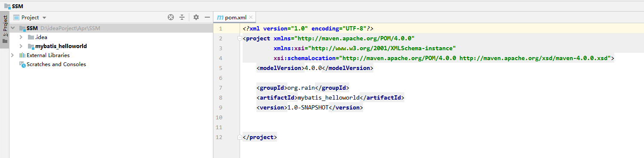Click the Locate/Select Opened File target icon

(x=171, y=17)
